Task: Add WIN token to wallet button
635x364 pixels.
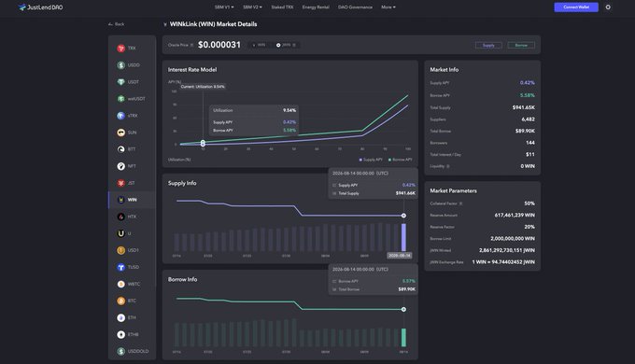Action: click(x=259, y=45)
